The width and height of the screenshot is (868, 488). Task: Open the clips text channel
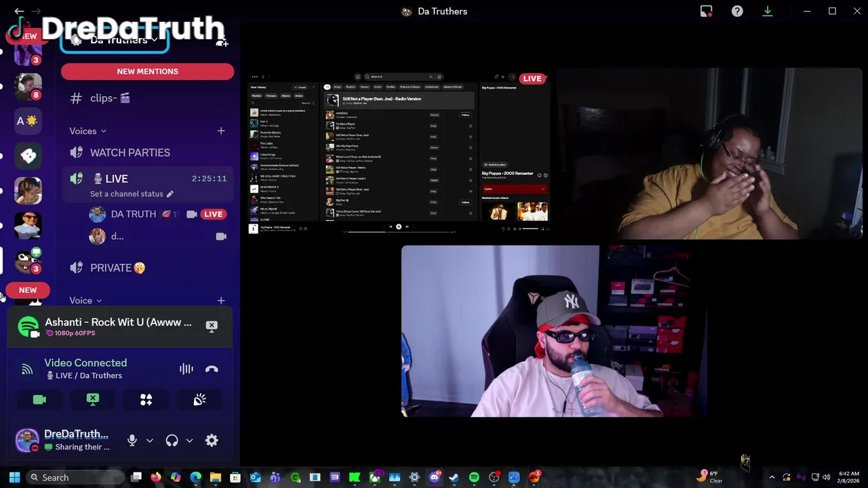(x=147, y=98)
